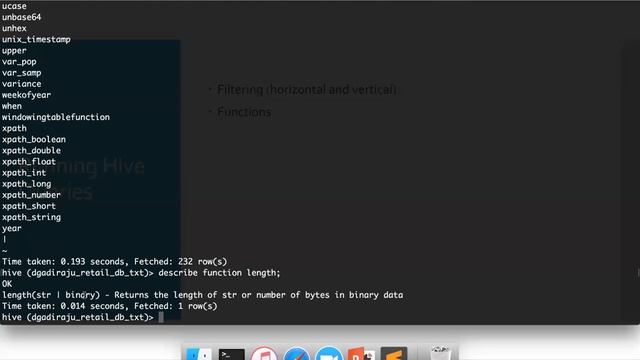The image size is (640, 360).
Task: Click the 'year' function line
Action: pos(12,229)
